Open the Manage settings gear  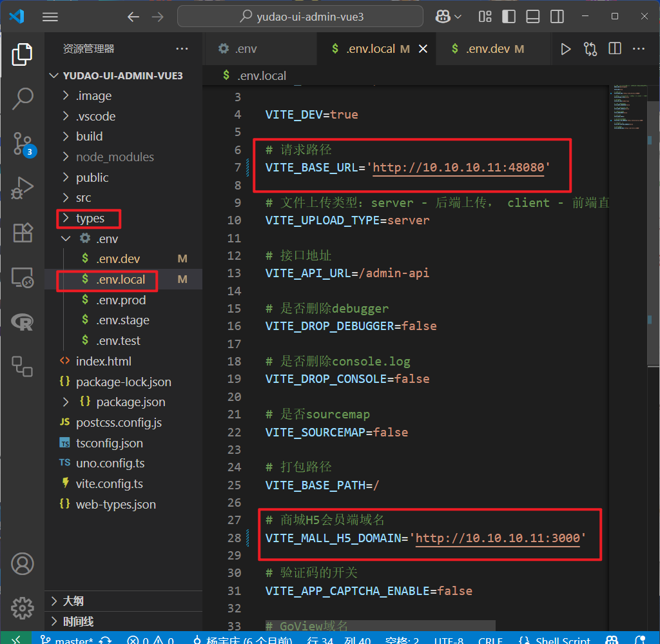23,607
